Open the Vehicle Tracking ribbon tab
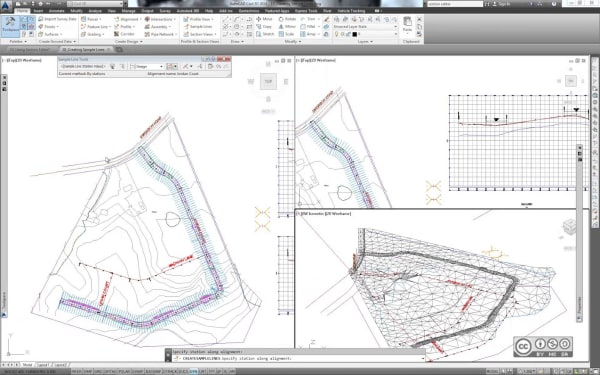The height and width of the screenshot is (375, 600). tap(351, 11)
